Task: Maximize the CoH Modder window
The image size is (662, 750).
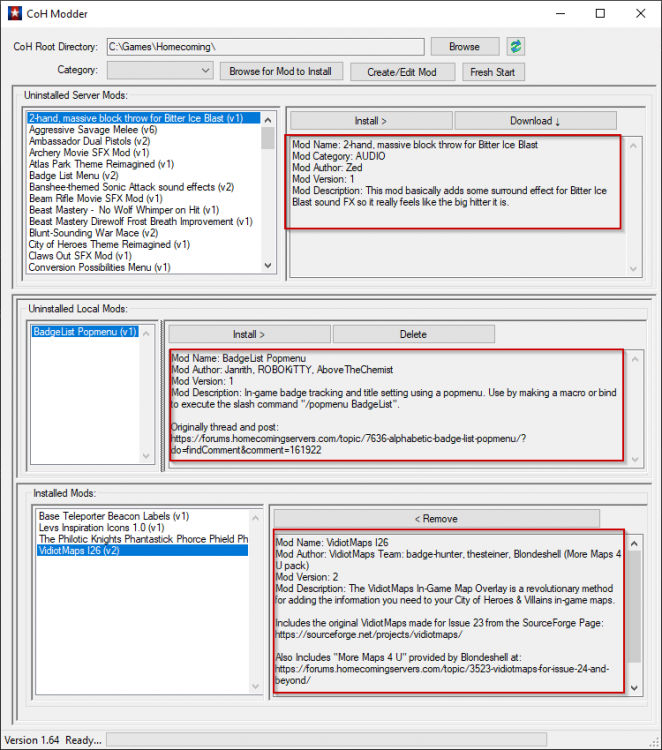Action: [599, 14]
